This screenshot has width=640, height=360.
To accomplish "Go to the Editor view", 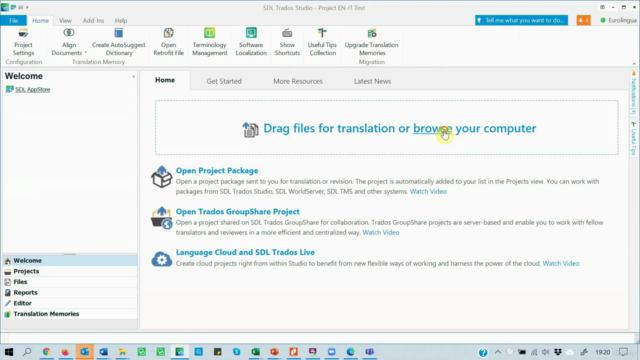I will [x=70, y=303].
